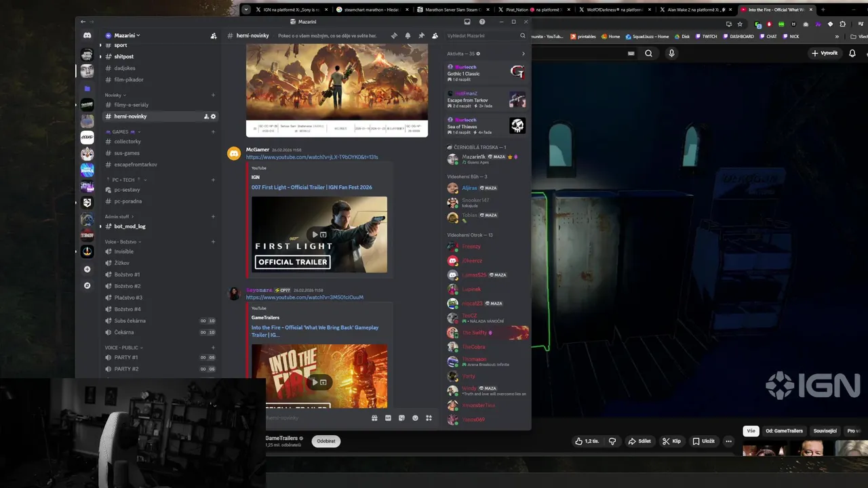Open YouTube on-screen keyboard icon

point(631,54)
